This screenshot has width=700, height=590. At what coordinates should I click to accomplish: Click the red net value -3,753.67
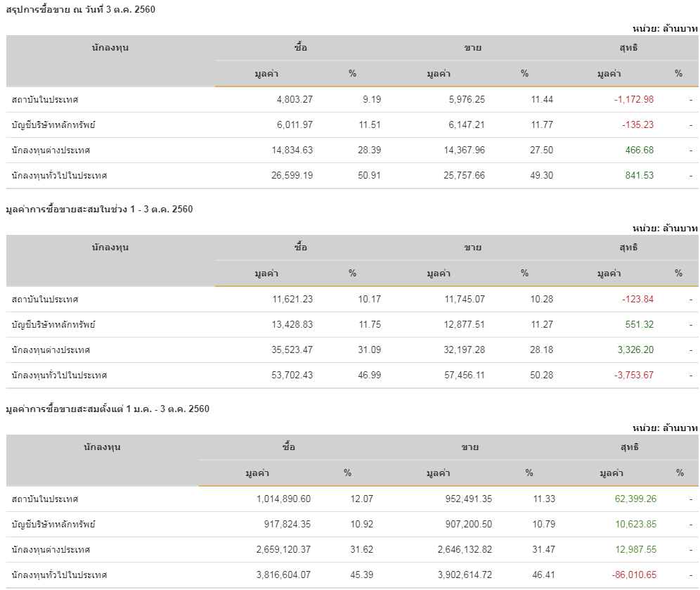point(633,375)
